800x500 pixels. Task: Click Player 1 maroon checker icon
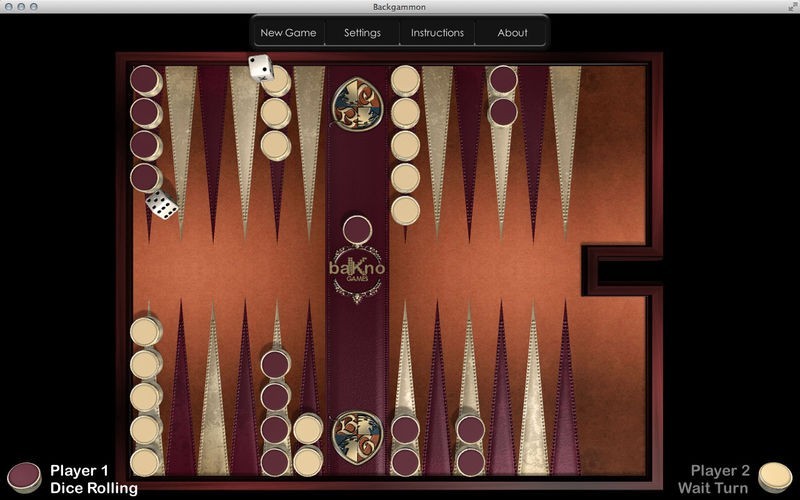pyautogui.click(x=24, y=477)
